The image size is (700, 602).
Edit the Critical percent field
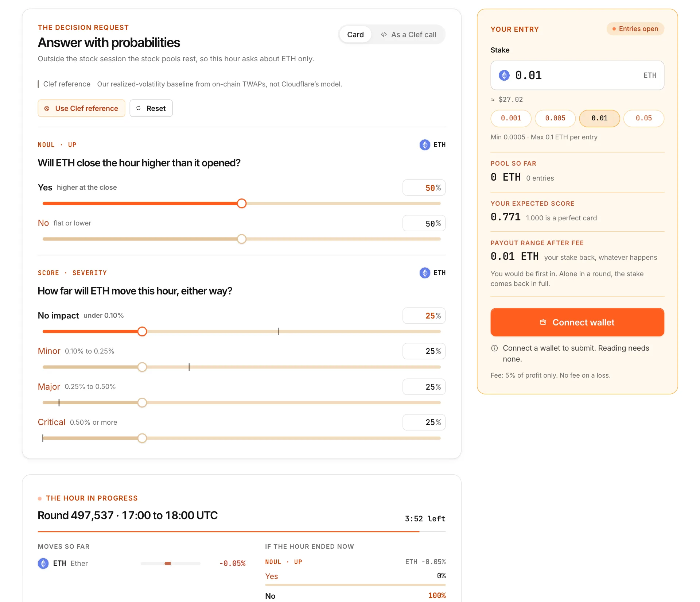424,422
